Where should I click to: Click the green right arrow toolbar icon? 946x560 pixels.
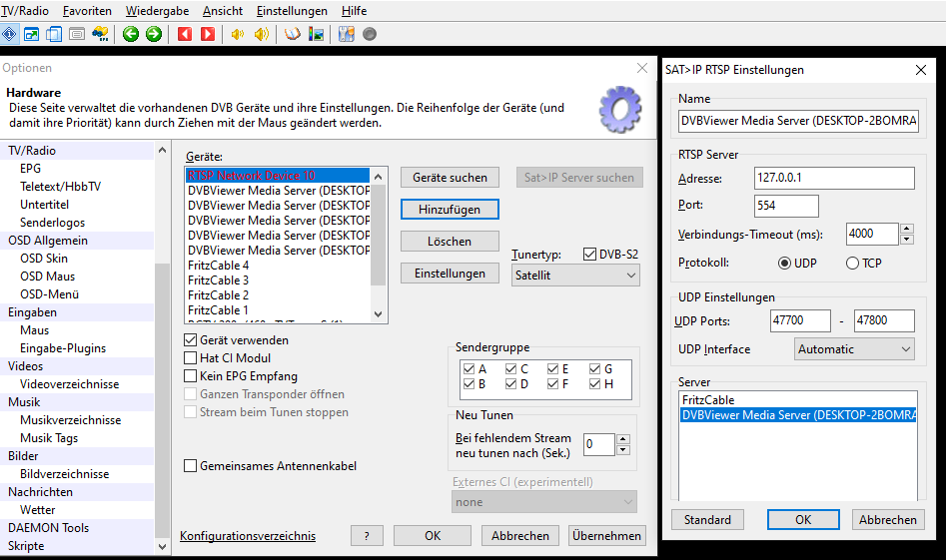coord(153,34)
